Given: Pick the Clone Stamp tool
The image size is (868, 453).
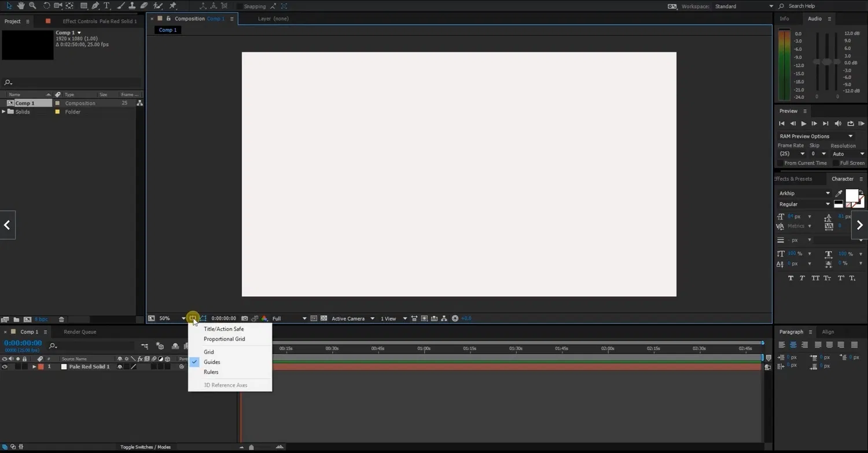Looking at the screenshot, I should click(x=131, y=6).
